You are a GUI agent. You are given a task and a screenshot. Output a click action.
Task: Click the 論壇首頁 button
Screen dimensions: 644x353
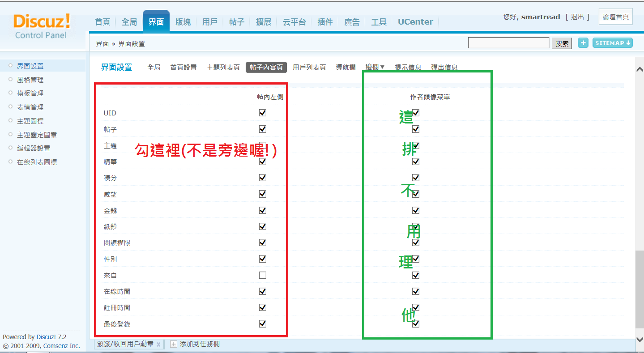616,17
